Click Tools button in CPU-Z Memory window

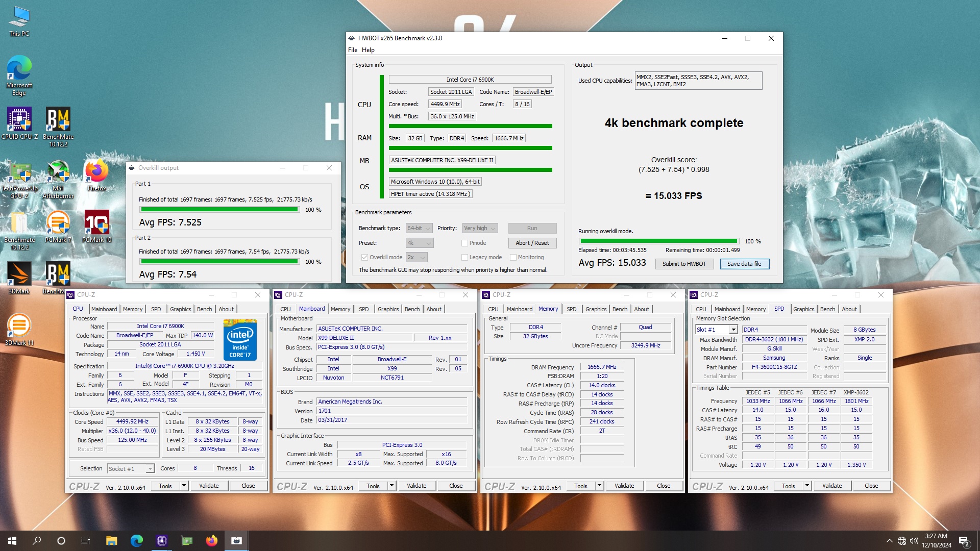580,486
